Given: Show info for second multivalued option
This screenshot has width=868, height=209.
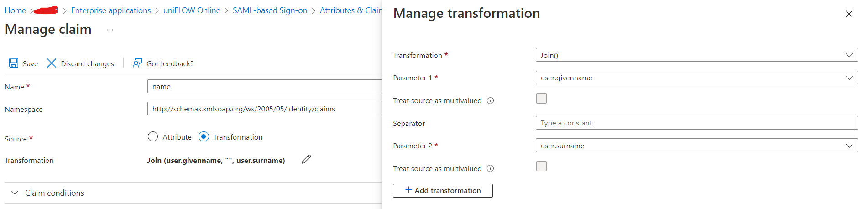Looking at the screenshot, I should tap(491, 168).
